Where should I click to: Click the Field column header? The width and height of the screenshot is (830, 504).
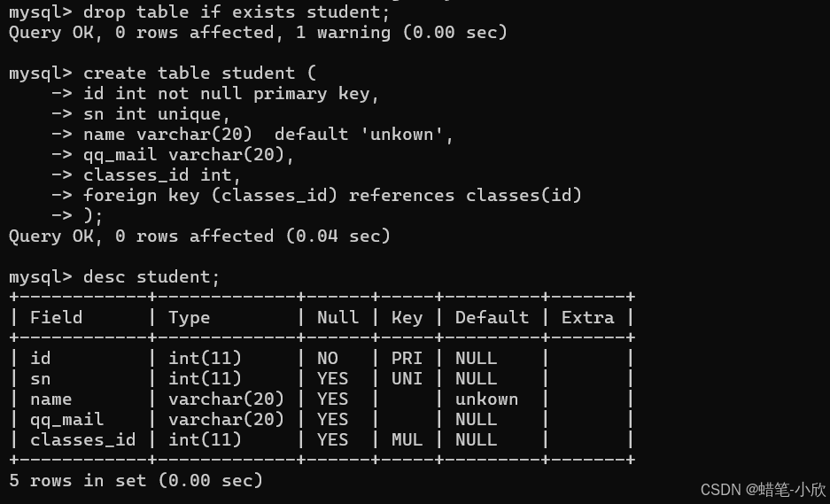56,317
